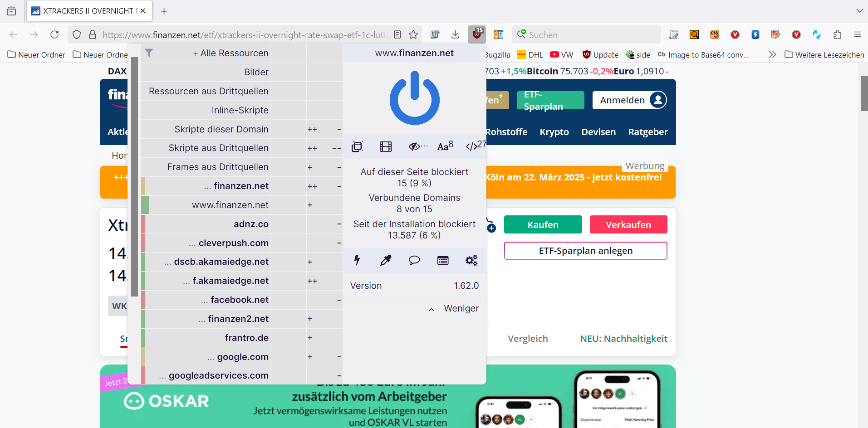Click the extension icon between star and downloads
The width and height of the screenshot is (868, 428).
435,34
